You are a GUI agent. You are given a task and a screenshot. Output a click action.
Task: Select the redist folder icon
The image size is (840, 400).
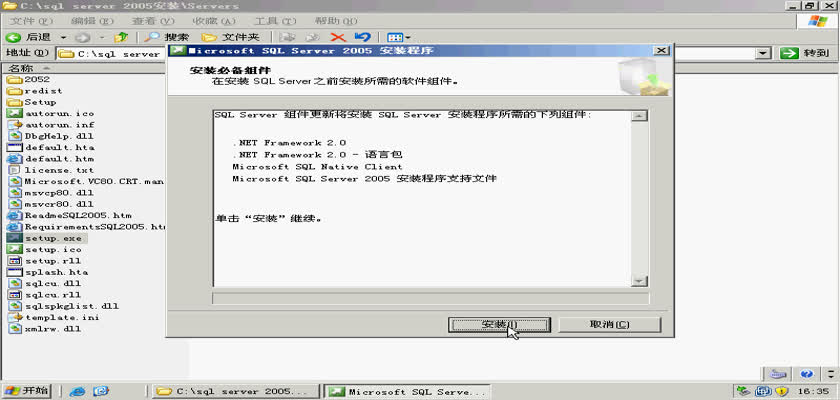click(x=15, y=90)
